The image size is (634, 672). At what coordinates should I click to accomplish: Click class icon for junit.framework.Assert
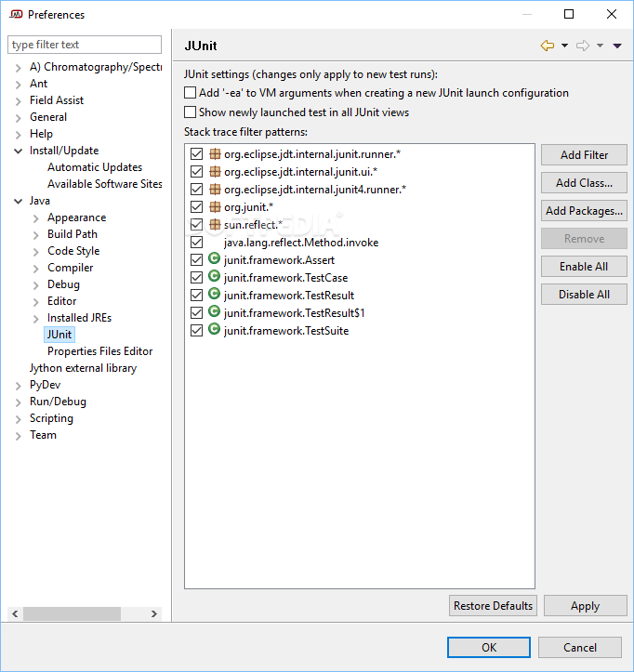pyautogui.click(x=214, y=258)
